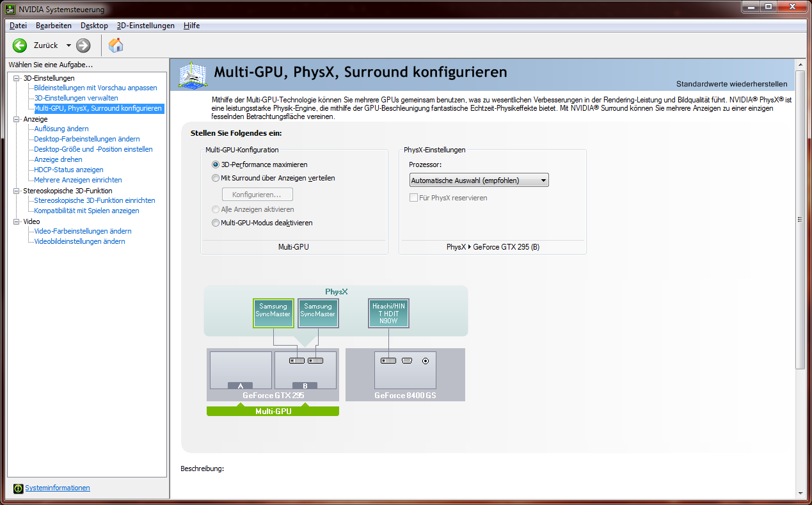Viewport: 812px width, 505px height.
Task: Open Kompatibilität mit Spielen anzeigen
Action: [x=86, y=211]
